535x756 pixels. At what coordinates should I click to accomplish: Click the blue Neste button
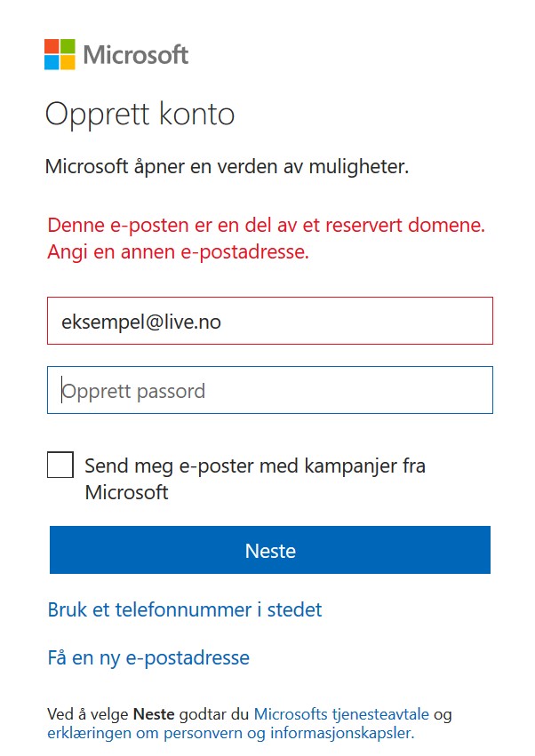click(x=270, y=550)
